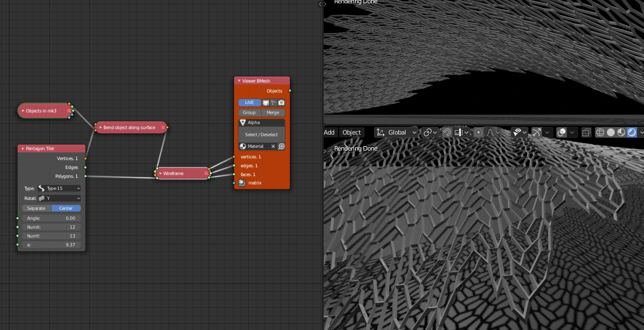Viewport: 644px width, 330px height.
Task: Click the Alpha object name field
Action: 262,122
